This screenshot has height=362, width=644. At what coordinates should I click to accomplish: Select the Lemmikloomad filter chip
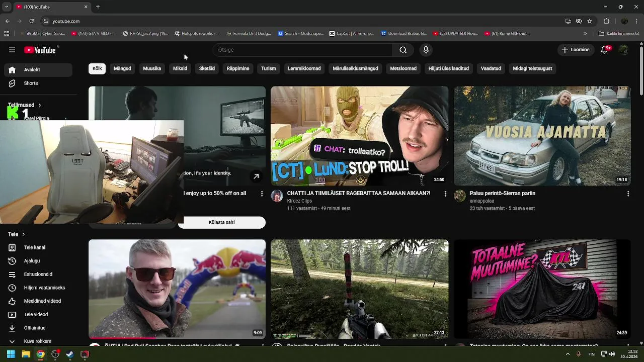pyautogui.click(x=304, y=68)
